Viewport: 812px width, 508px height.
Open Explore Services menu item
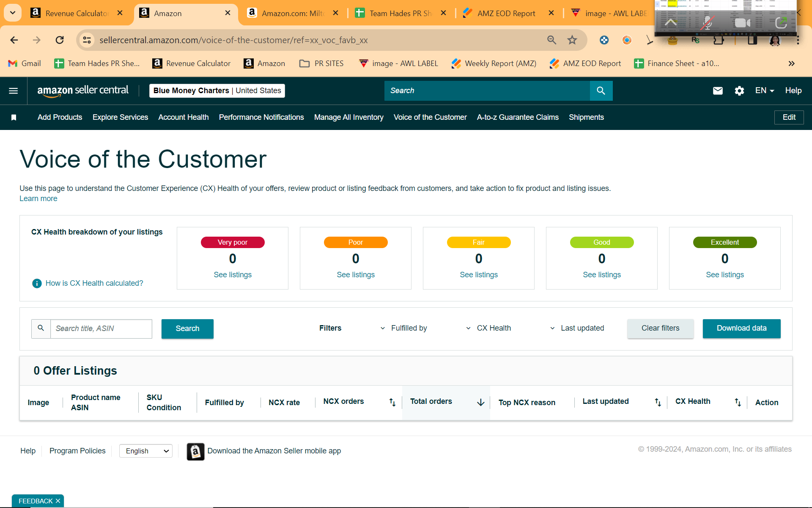(x=120, y=117)
